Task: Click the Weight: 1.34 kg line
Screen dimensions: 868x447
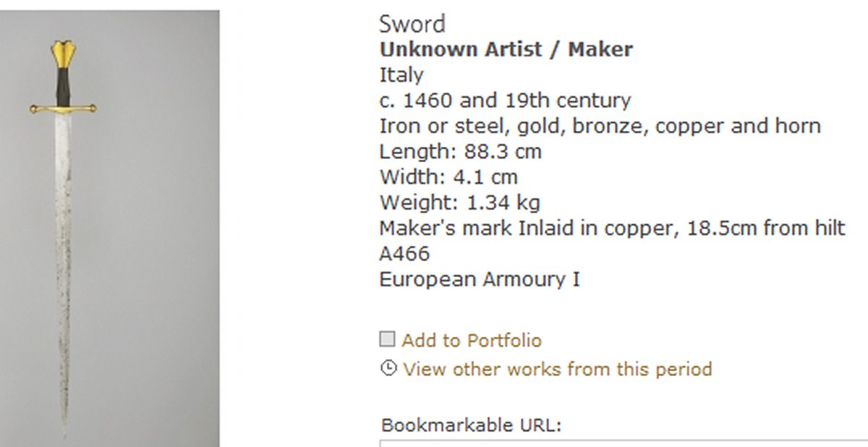Action: [x=459, y=203]
